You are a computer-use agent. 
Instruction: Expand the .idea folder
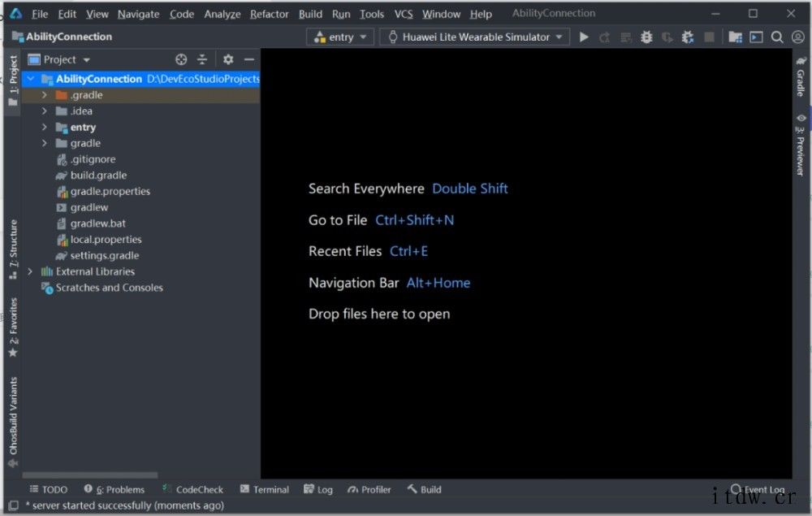pos(45,111)
